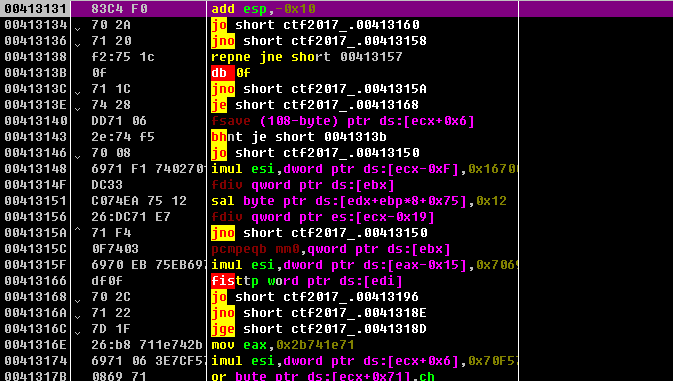The height and width of the screenshot is (381, 673).
Task: Select jo short ctf2017_.00413150 instruction
Action: [x=315, y=153]
